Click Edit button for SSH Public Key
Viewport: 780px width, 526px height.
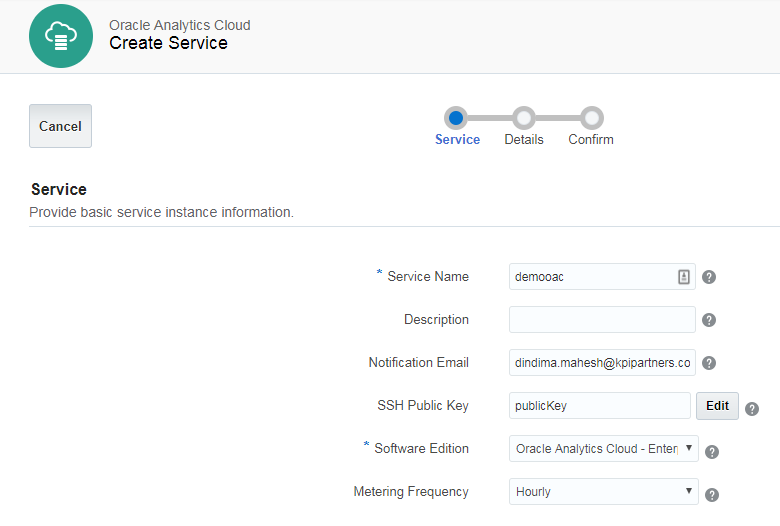pyautogui.click(x=717, y=406)
